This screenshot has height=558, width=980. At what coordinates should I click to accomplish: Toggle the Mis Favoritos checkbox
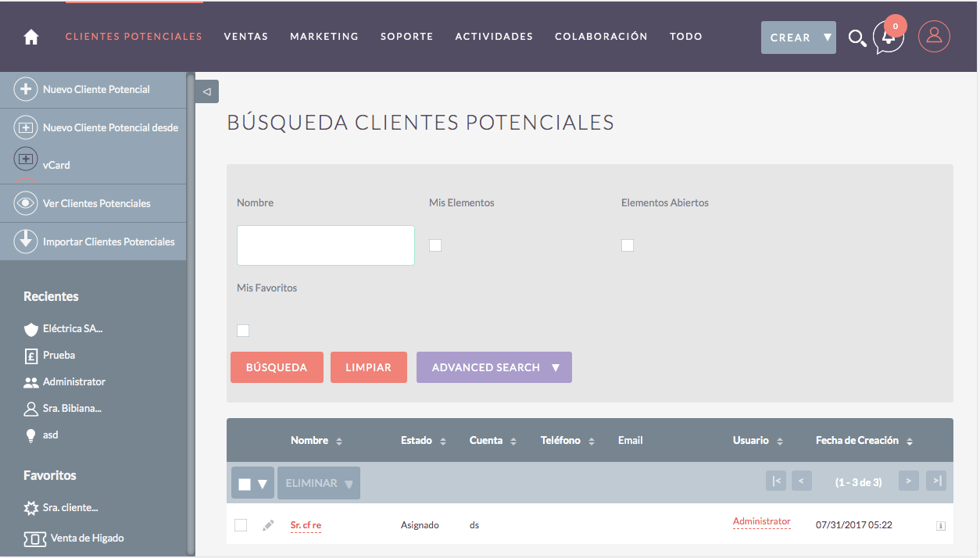click(x=243, y=331)
